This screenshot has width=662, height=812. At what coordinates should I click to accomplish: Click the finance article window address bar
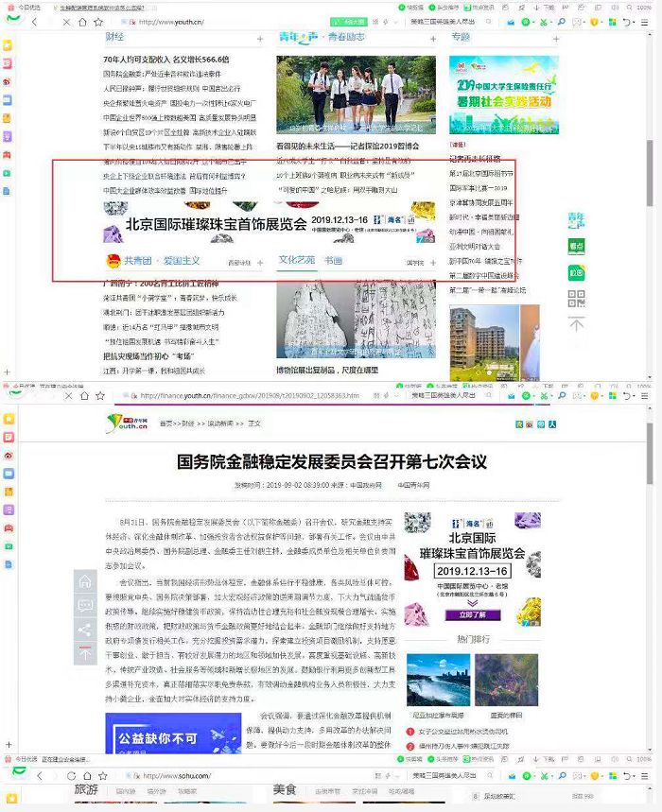point(249,396)
